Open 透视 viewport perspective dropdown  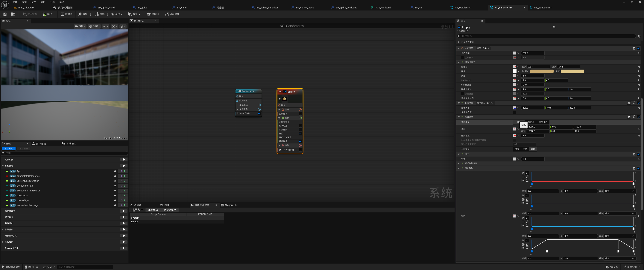click(x=80, y=26)
